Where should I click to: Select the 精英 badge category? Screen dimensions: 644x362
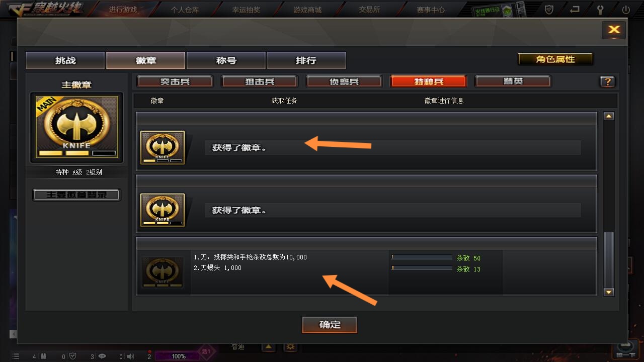513,81
